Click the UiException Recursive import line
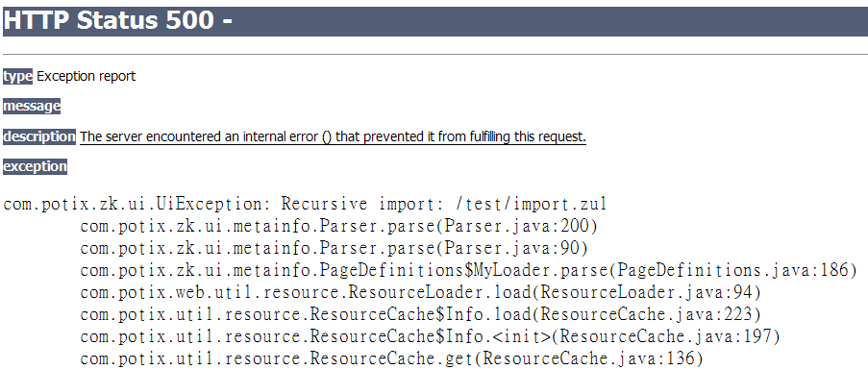 point(305,204)
